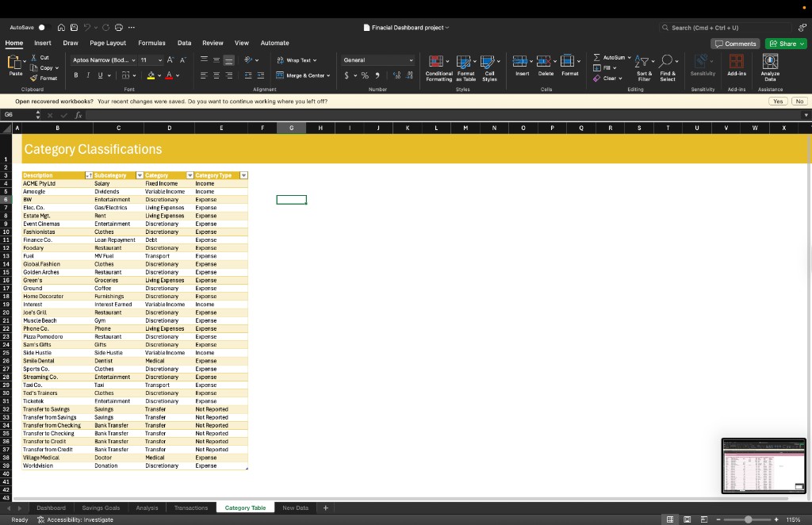Open the Category Type filter dropdown
The width and height of the screenshot is (812, 525).
click(x=243, y=175)
